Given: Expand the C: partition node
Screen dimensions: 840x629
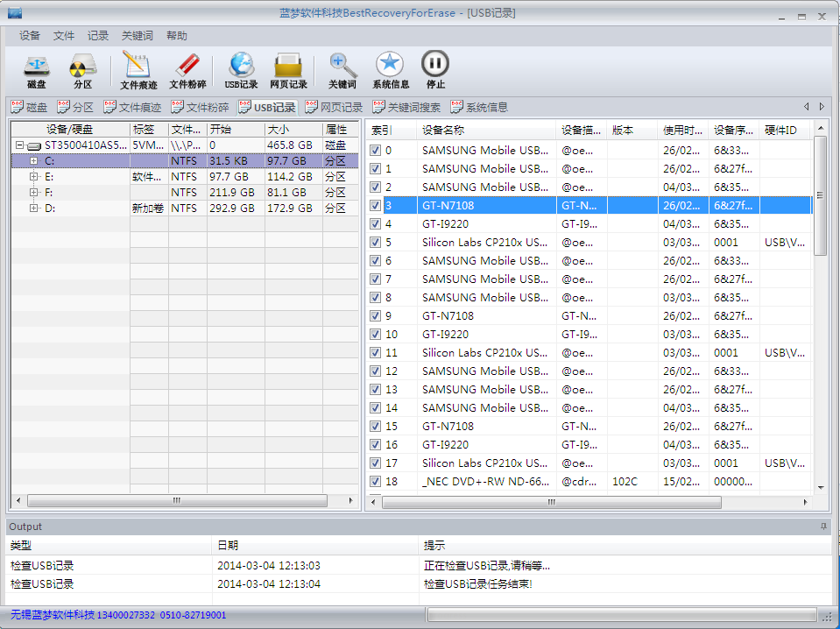Looking at the screenshot, I should click(33, 160).
